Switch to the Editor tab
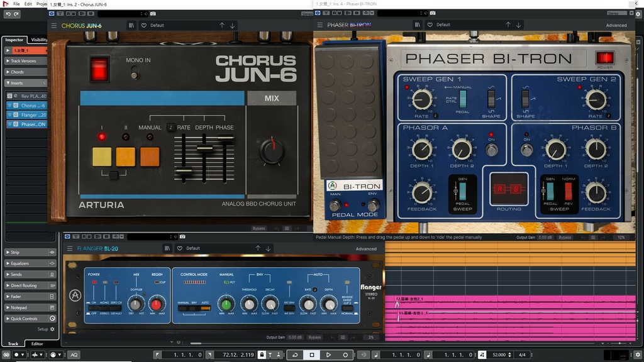The image size is (644, 362). (37, 344)
